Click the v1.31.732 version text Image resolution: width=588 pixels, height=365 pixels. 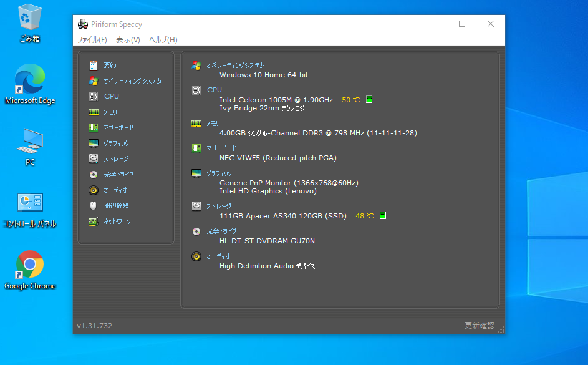[95, 326]
